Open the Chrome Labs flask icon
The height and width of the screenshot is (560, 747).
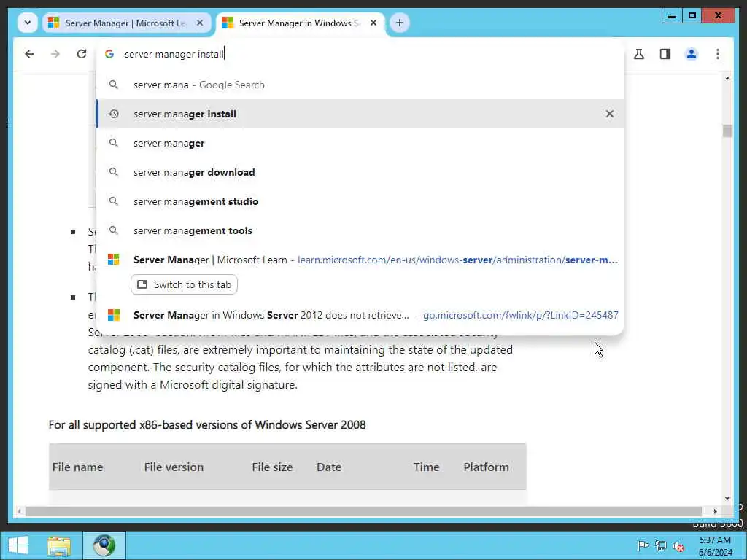[x=639, y=54]
